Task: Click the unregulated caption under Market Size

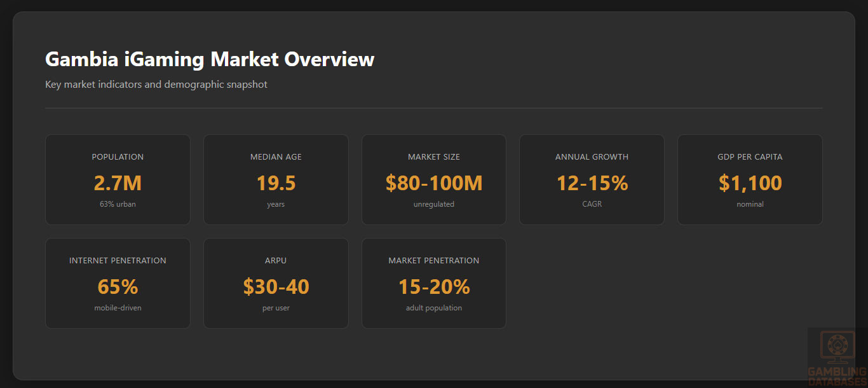Action: pyautogui.click(x=434, y=204)
